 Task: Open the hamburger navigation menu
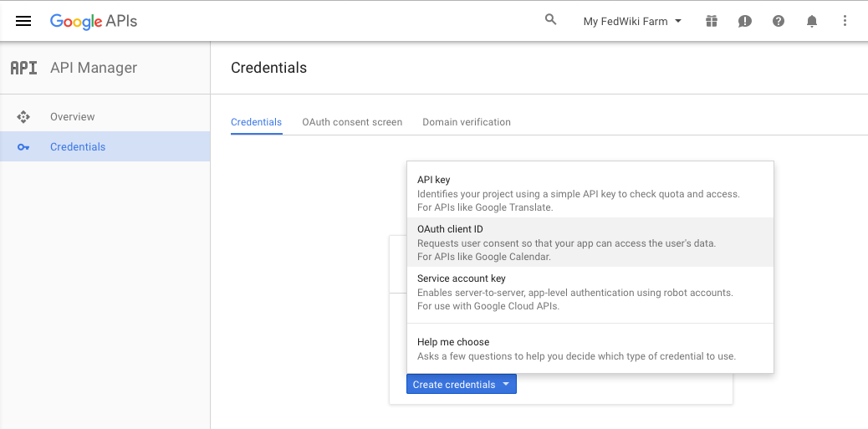pos(23,21)
